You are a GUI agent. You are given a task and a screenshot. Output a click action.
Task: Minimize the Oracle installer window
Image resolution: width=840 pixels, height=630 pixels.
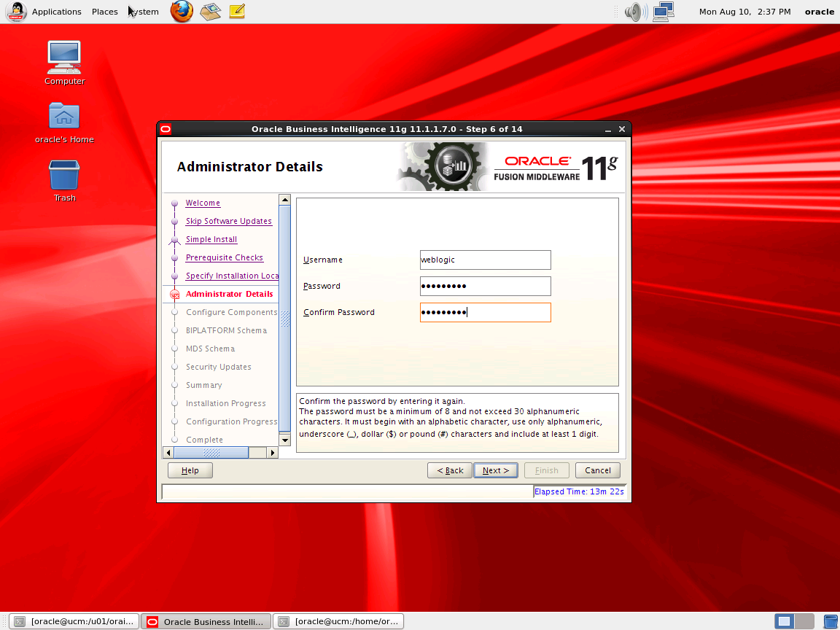coord(608,129)
